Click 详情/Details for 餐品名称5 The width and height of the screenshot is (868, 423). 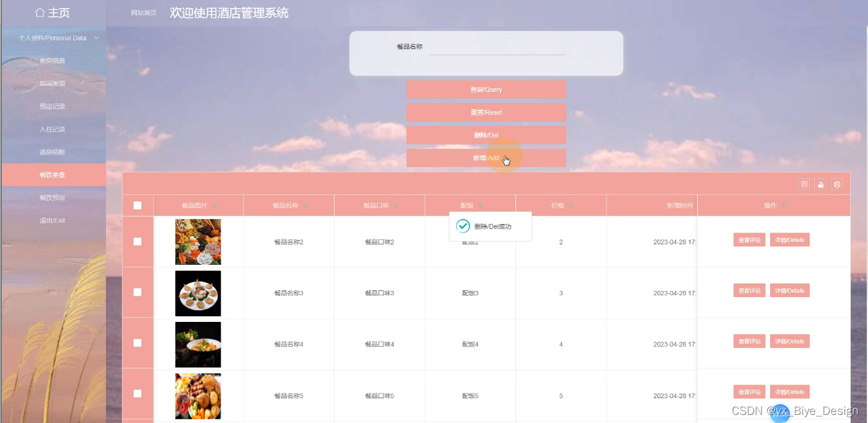(x=790, y=392)
